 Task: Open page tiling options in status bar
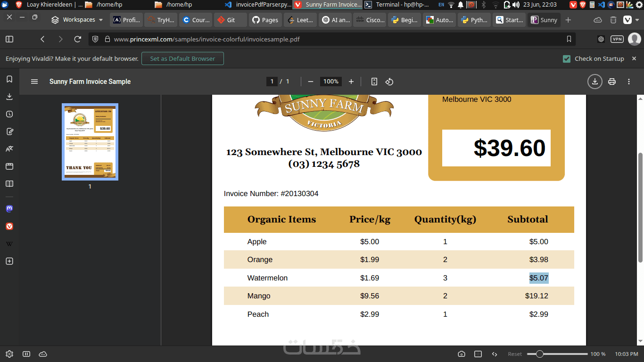478,354
